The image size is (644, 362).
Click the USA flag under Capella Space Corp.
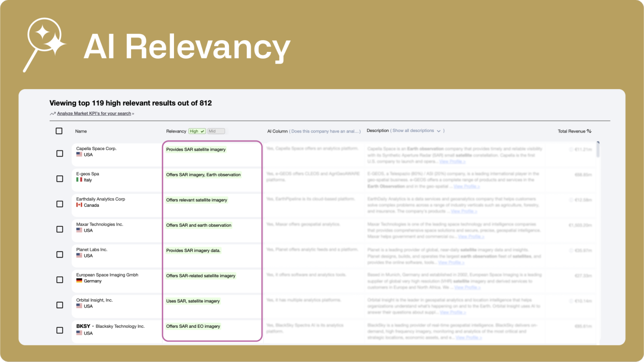click(x=79, y=154)
